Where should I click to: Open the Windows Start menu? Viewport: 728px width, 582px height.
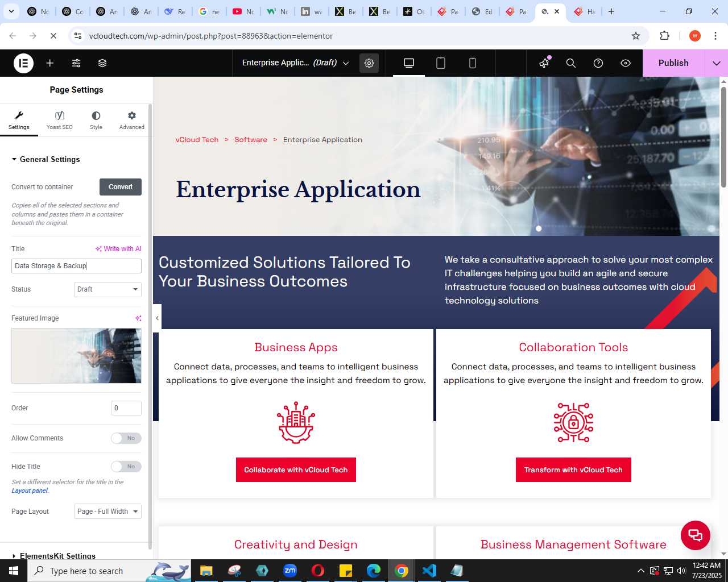pos(14,571)
